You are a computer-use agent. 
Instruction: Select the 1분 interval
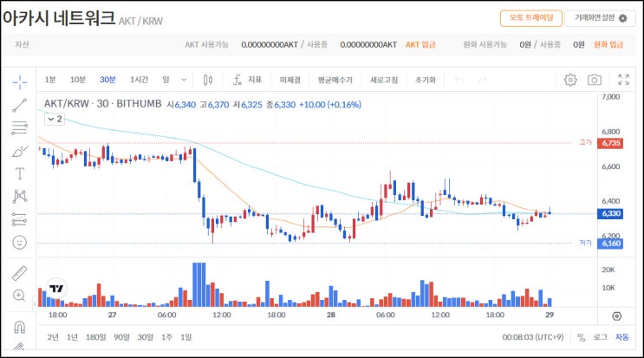[x=50, y=80]
